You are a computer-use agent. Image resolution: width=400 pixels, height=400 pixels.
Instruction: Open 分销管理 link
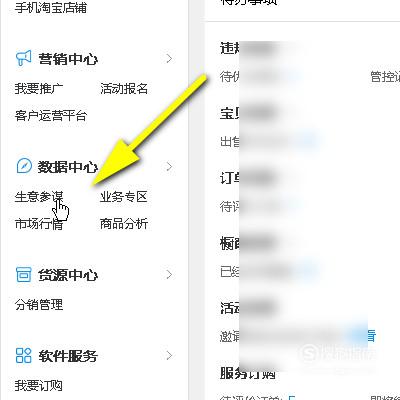click(x=39, y=305)
